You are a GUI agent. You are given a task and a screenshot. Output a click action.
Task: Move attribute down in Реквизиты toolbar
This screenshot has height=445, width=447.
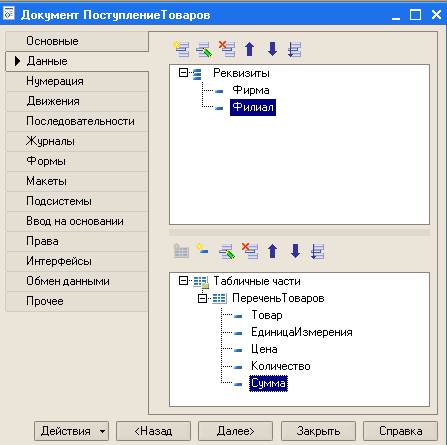coord(272,49)
